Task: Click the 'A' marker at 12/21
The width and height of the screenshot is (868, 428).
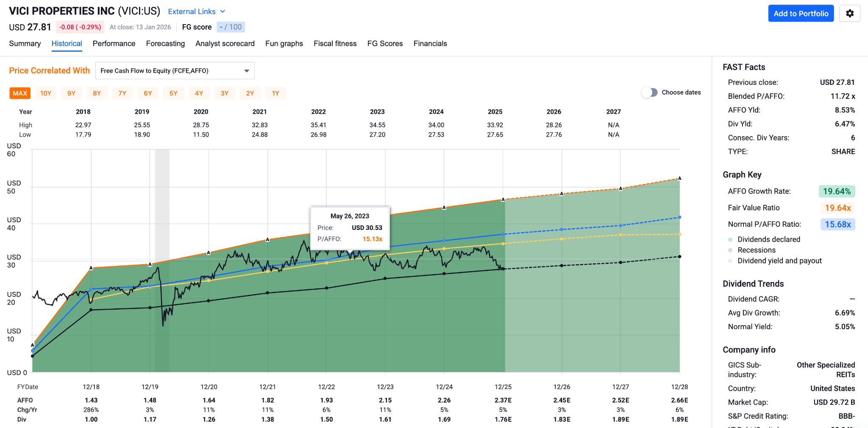Action: coord(267,240)
